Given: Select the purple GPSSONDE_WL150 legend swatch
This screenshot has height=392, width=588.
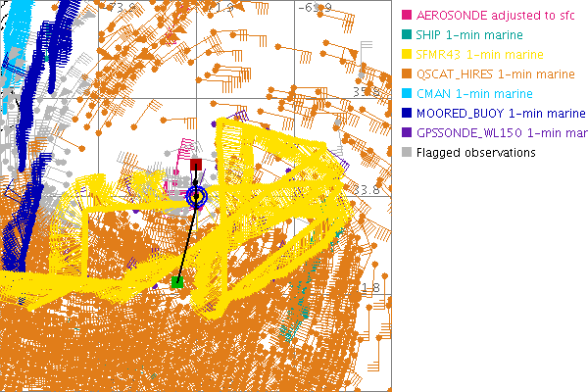Looking at the screenshot, I should 406,133.
